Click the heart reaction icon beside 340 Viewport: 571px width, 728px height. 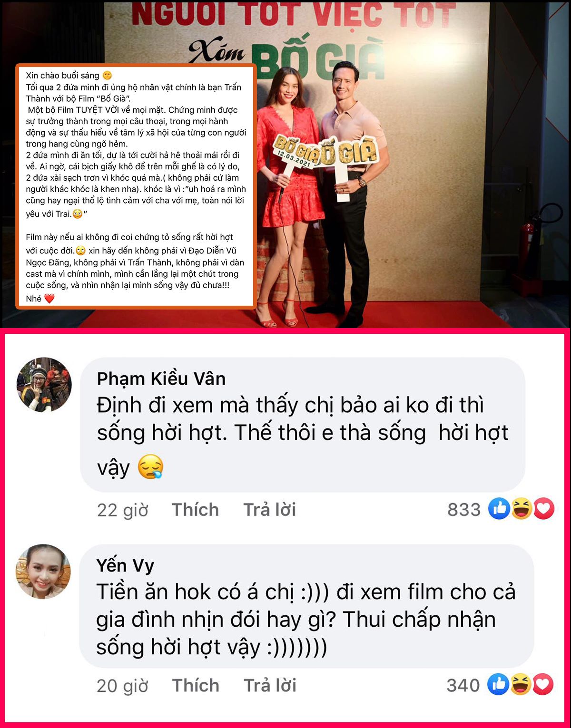(x=543, y=685)
